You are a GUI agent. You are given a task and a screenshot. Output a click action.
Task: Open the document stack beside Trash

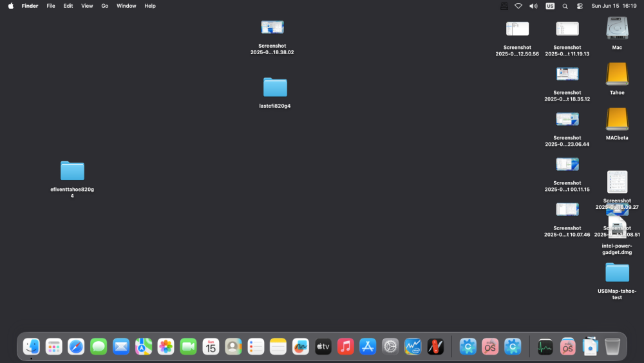(590, 346)
